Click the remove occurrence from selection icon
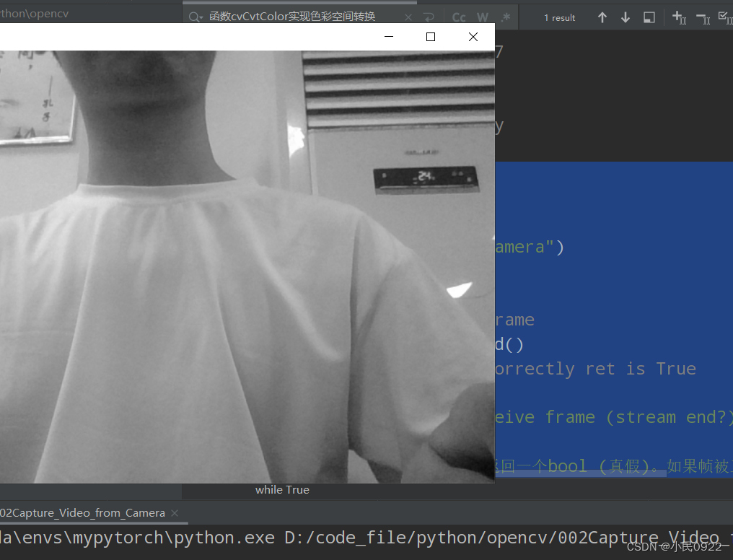 (702, 17)
